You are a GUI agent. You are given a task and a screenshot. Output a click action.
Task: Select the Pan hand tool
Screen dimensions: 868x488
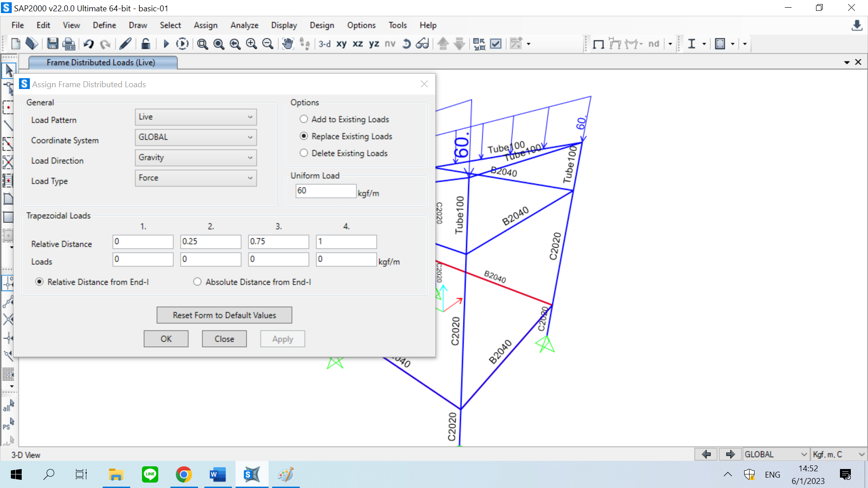pos(288,44)
